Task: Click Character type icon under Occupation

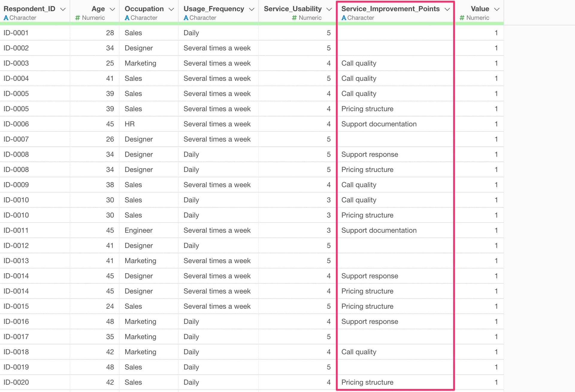Action: [x=127, y=18]
